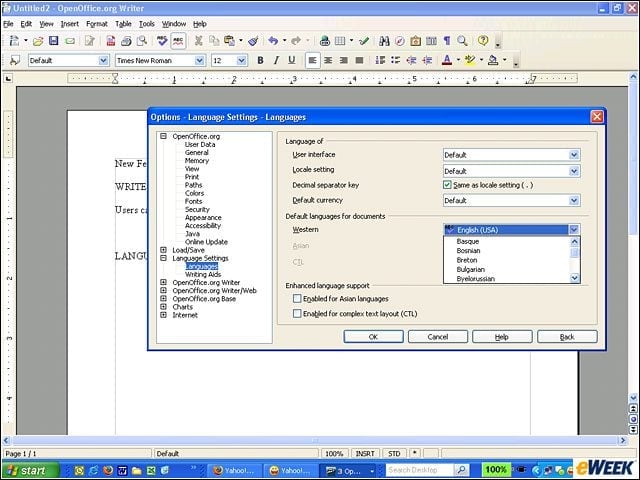Open OpenOffice.org Help icon
This screenshot has width=640, height=480.
pyautogui.click(x=483, y=40)
